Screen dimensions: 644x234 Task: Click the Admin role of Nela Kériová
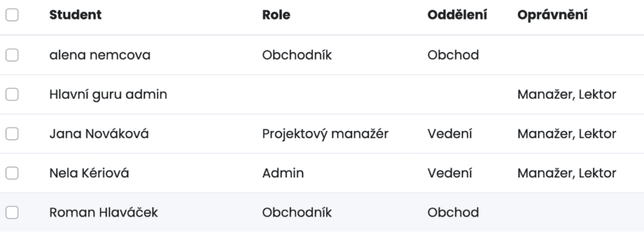pos(283,173)
